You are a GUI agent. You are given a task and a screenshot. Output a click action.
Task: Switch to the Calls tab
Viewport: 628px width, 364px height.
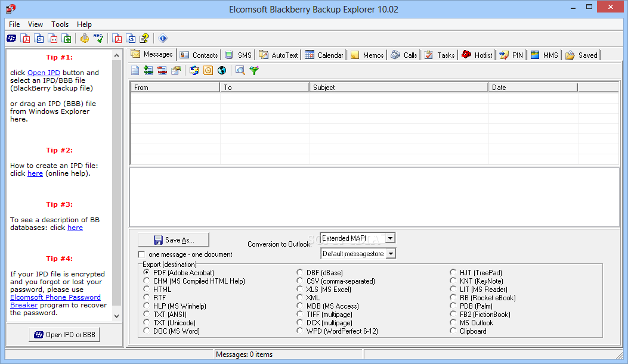point(404,55)
